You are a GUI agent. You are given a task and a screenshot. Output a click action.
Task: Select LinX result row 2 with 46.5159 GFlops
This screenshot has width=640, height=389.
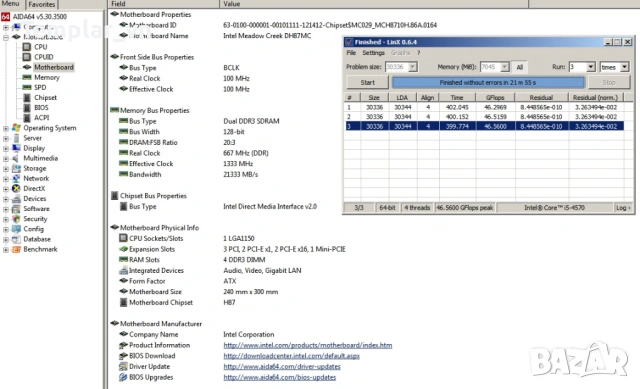pyautogui.click(x=484, y=117)
